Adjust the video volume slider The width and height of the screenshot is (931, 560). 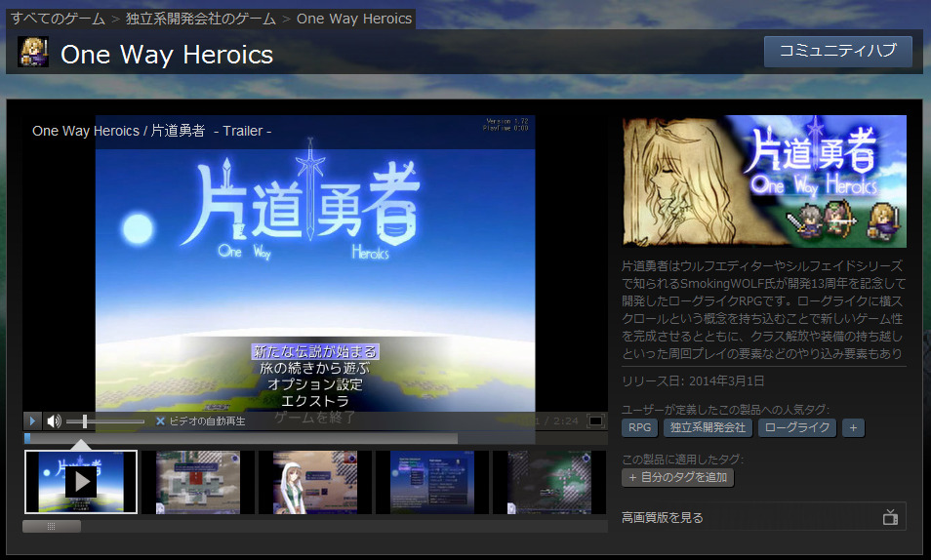(105, 421)
